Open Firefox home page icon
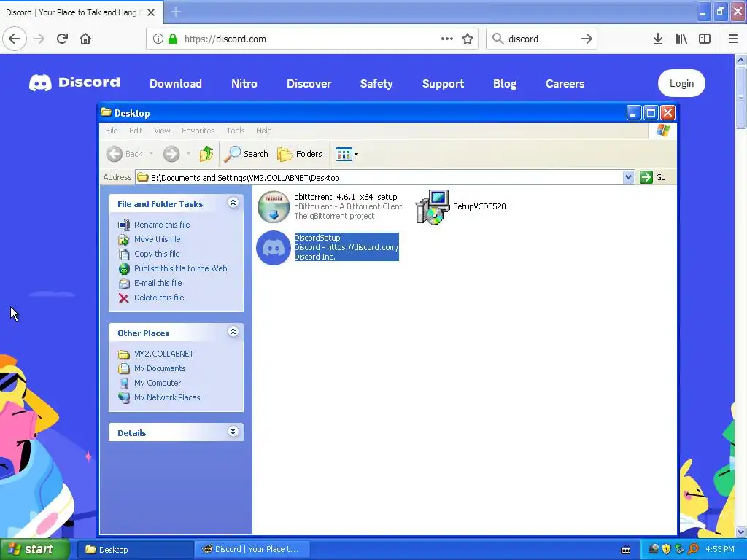Screen dimensions: 747x560 coord(85,39)
